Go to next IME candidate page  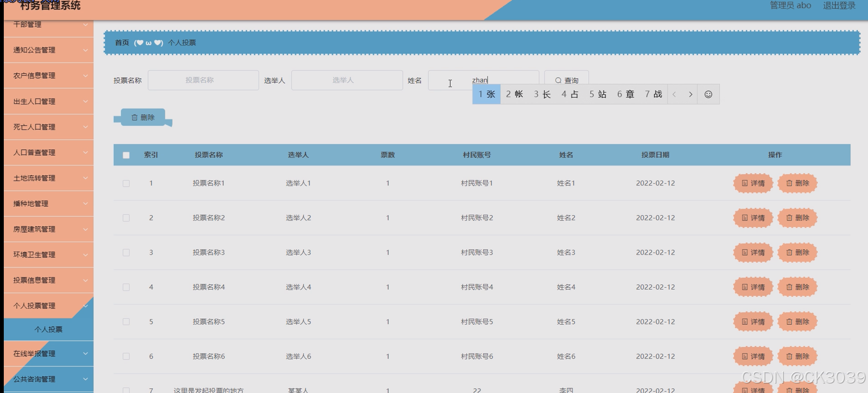[x=690, y=94]
